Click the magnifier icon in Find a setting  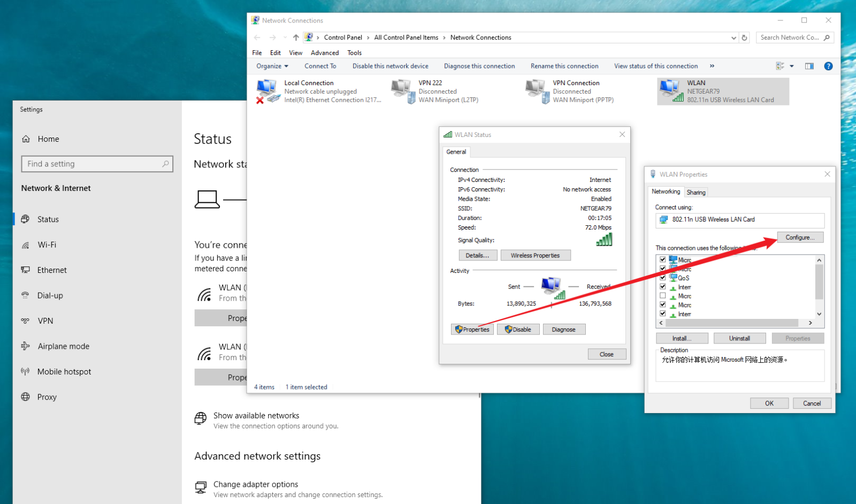click(165, 164)
